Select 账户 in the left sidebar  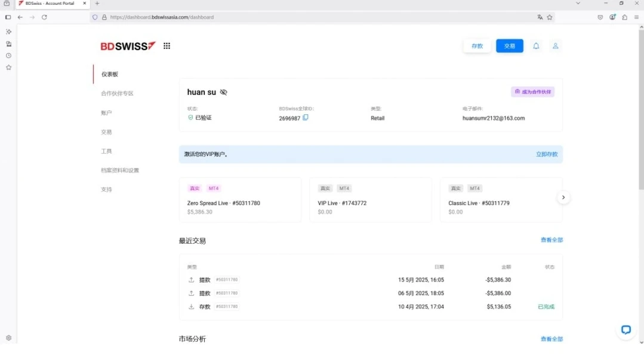[x=106, y=113]
